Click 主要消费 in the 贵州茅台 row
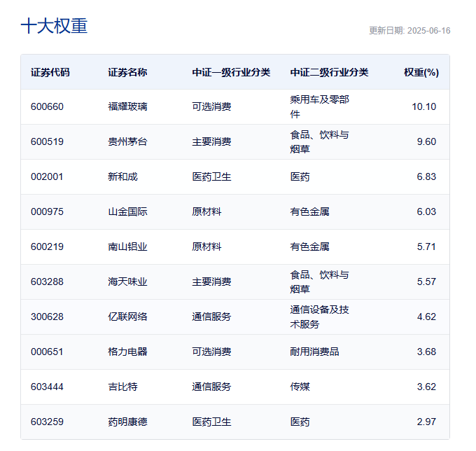The width and height of the screenshot is (476, 451). (211, 141)
